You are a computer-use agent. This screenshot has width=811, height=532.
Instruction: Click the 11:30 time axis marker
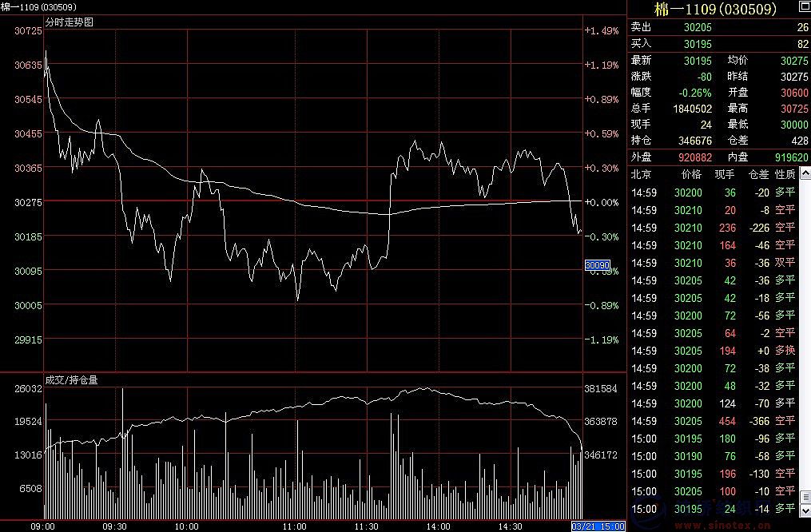tap(366, 526)
